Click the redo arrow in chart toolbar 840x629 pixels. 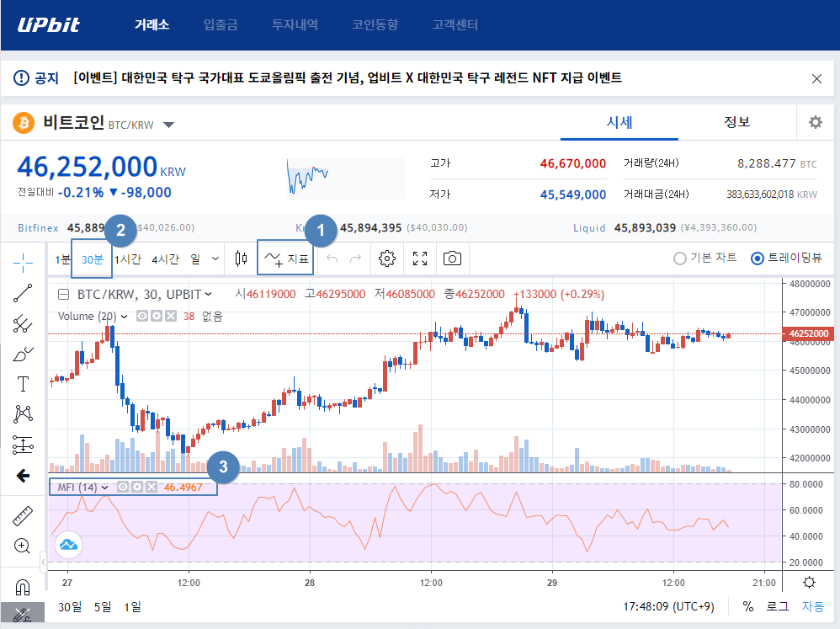[x=355, y=259]
